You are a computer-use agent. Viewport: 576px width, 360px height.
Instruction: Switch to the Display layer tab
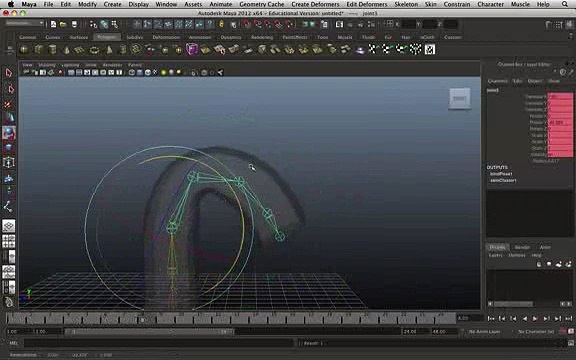[497, 247]
